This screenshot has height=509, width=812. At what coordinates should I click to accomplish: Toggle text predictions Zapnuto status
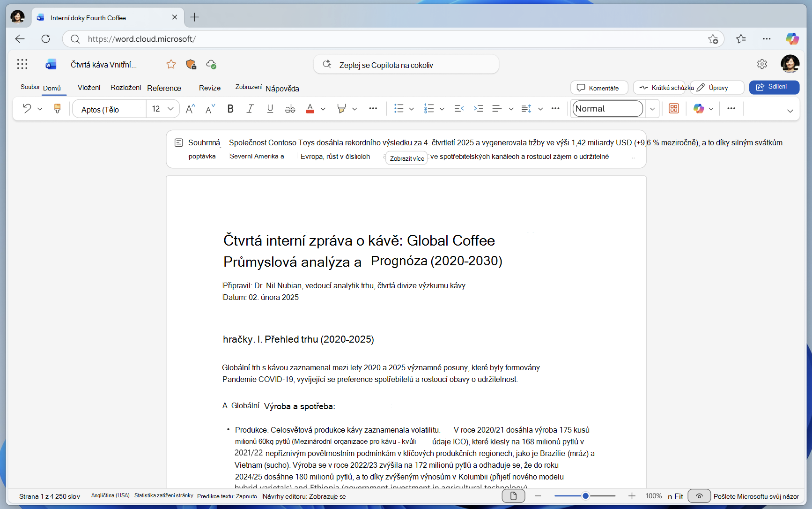coord(227,496)
